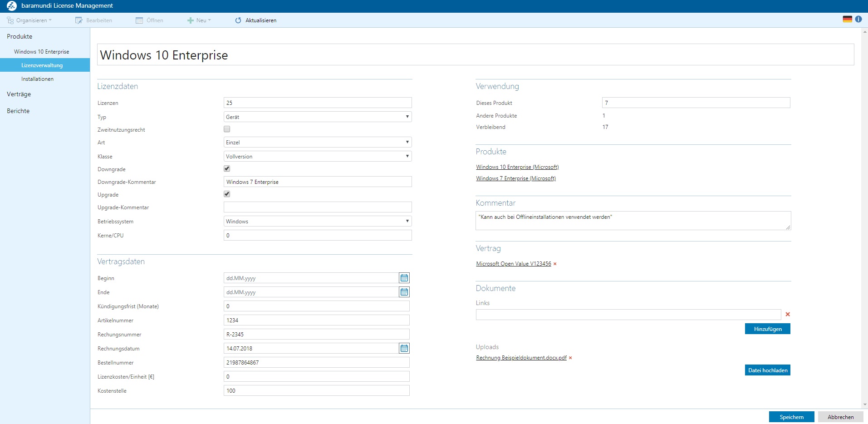Viewport: 868px width, 424px height.
Task: Click the Bearbeiten toolbar button
Action: (93, 20)
